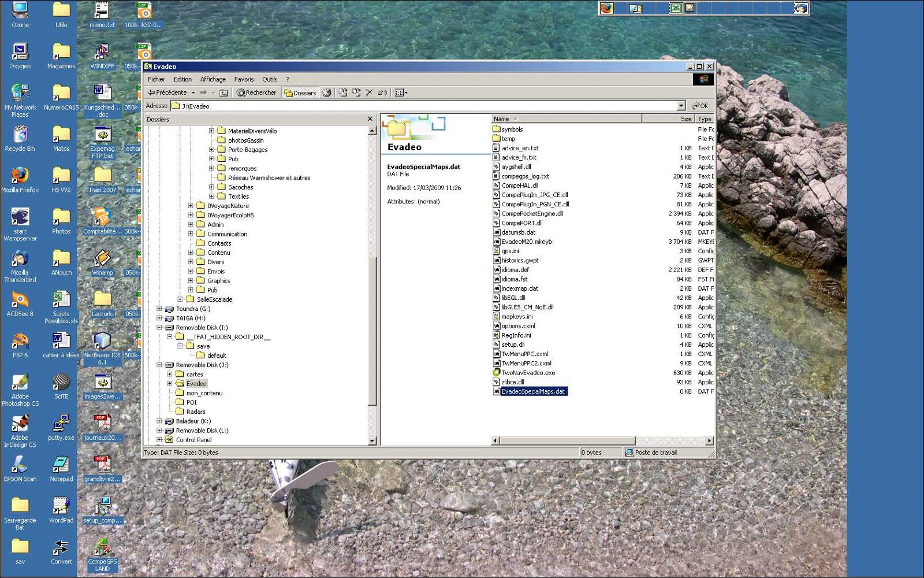This screenshot has height=578, width=924.
Task: Expand the TAIGA (H:) drive node
Action: coord(159,318)
